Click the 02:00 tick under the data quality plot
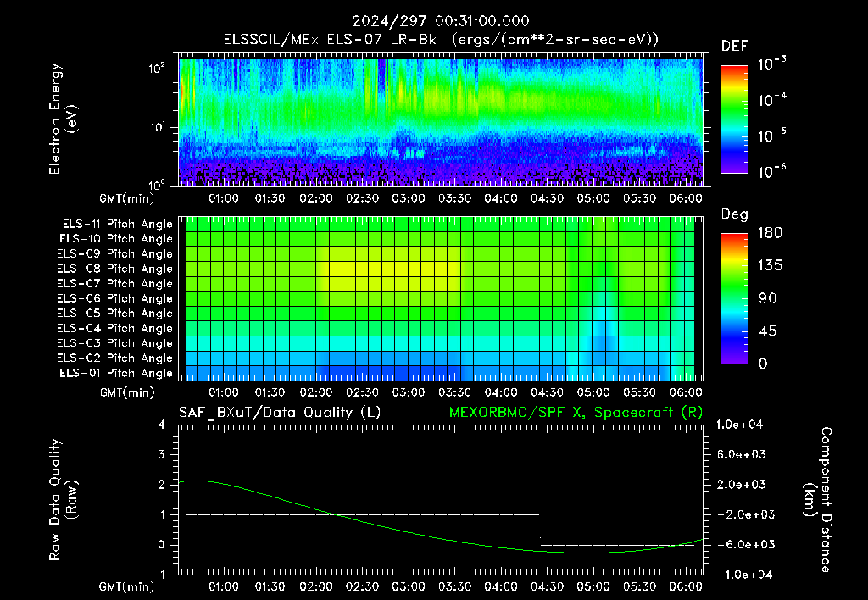The height and width of the screenshot is (600, 868). [x=316, y=586]
